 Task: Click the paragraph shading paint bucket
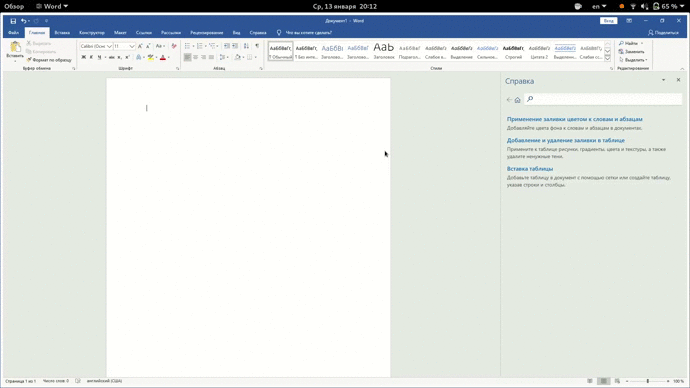pos(238,57)
